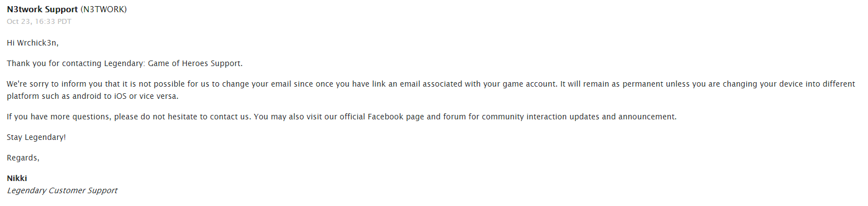Click the Regards, closing line
Viewport: 868px width, 206px height.
(23, 158)
